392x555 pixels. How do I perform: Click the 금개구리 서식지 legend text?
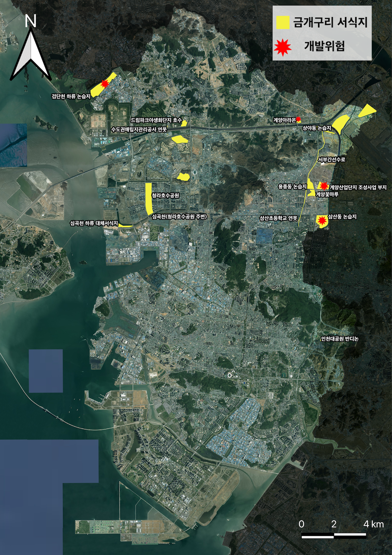pos(330,22)
